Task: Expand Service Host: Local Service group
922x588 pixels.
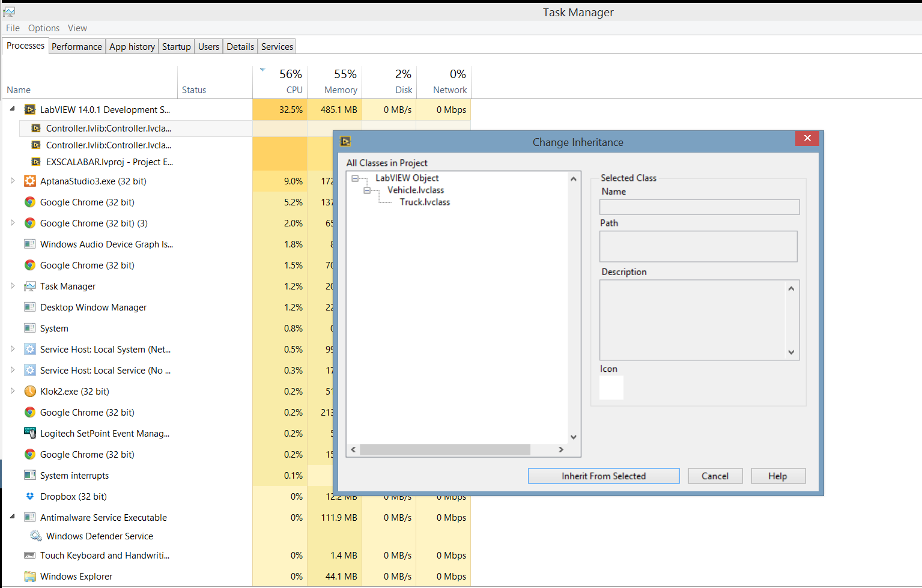Action: click(x=12, y=369)
